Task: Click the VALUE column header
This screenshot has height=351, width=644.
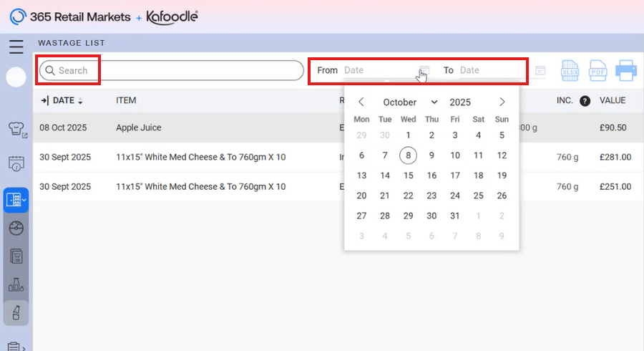Action: (x=613, y=101)
